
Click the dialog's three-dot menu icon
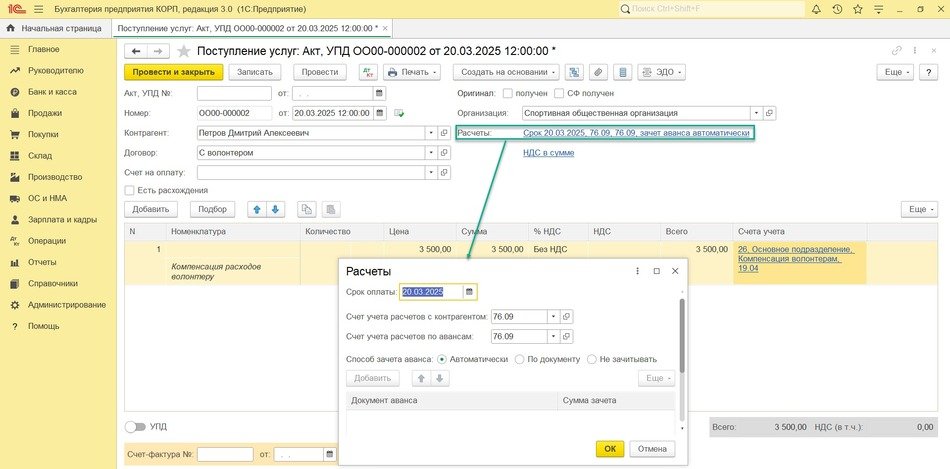(638, 271)
